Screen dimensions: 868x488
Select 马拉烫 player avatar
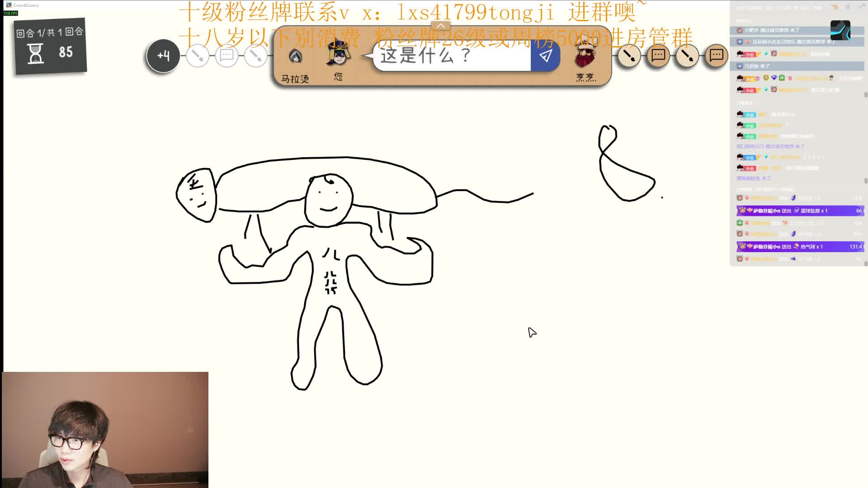pyautogui.click(x=295, y=57)
